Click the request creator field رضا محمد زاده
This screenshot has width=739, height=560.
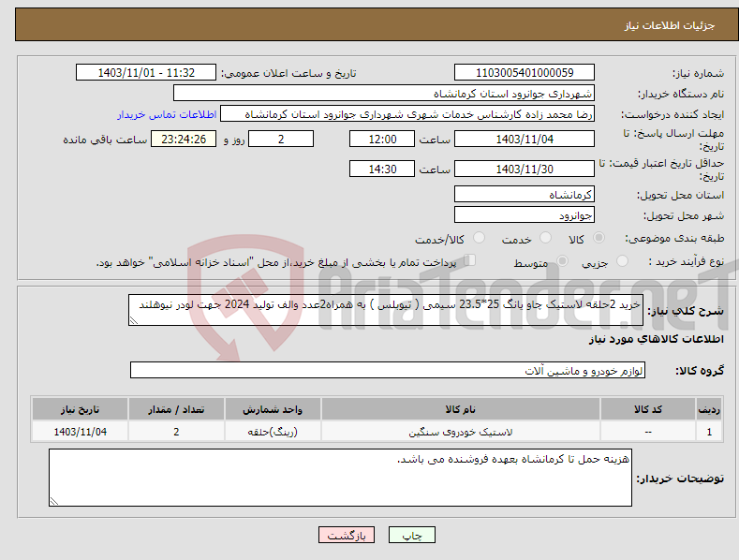coord(407,113)
